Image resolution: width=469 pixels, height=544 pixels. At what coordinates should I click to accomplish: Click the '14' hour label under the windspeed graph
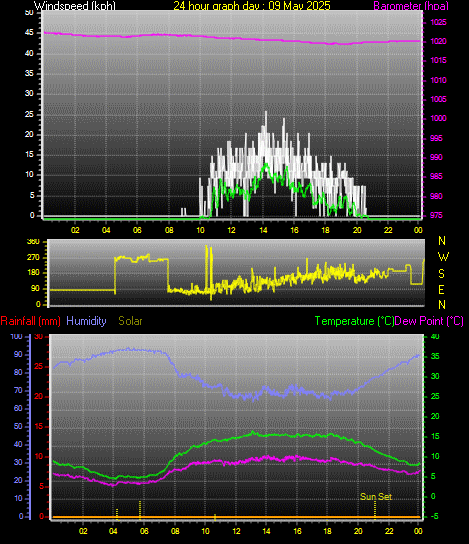pos(263,230)
